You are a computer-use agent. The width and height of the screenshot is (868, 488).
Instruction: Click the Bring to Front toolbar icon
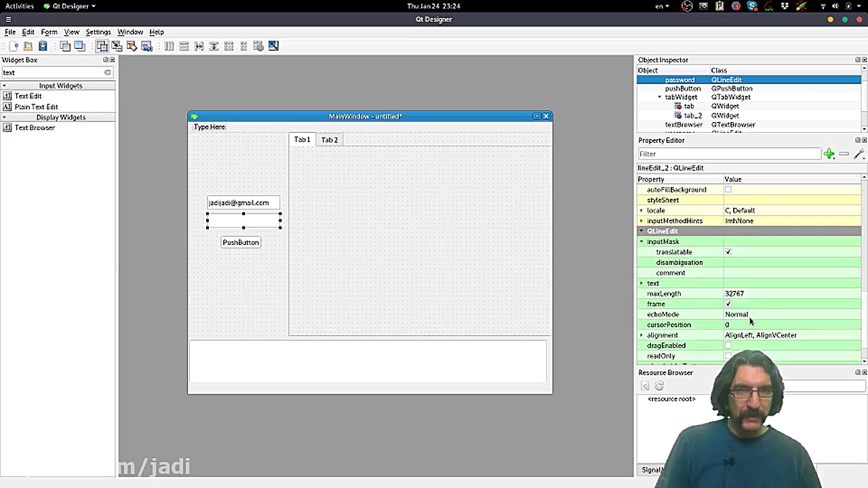click(x=79, y=46)
